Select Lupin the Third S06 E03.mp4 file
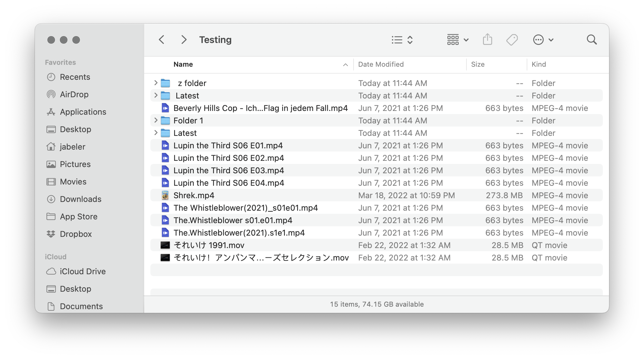Viewport: 644px width, 359px height. [228, 170]
